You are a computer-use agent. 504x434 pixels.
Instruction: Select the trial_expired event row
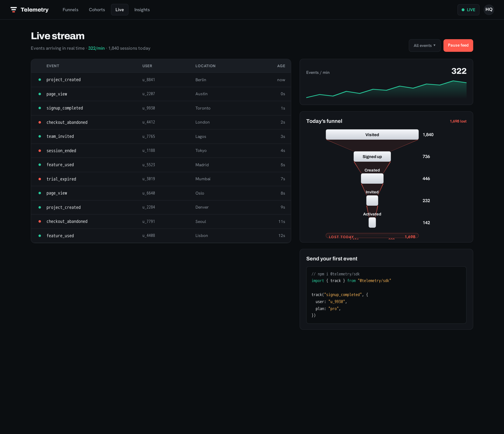coord(161,179)
